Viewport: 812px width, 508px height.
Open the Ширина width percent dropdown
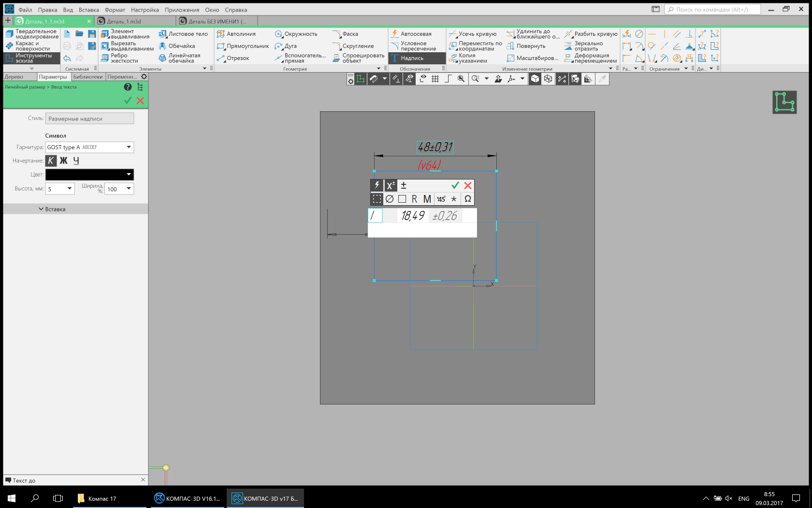tap(129, 189)
